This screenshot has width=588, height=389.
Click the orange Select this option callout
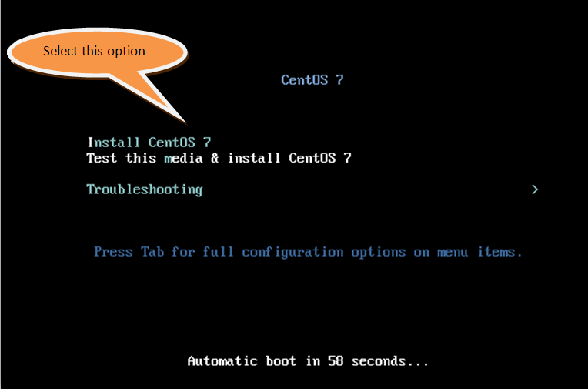pos(97,52)
